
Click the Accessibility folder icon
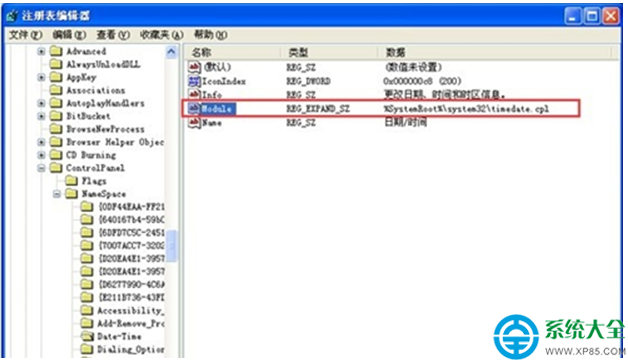pos(87,310)
